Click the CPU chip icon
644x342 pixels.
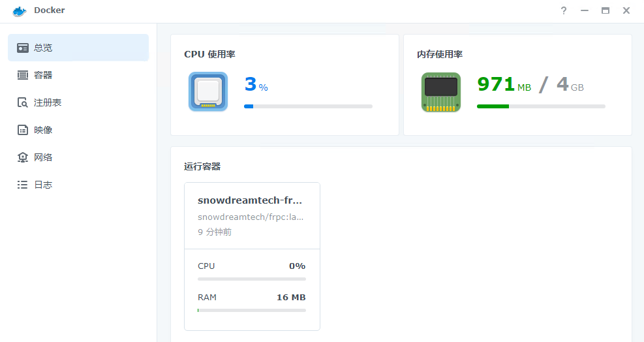click(207, 91)
